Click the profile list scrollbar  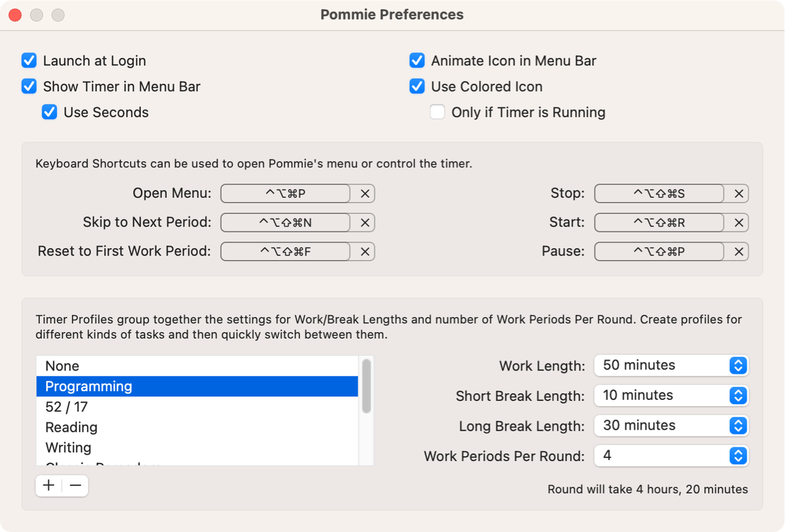pyautogui.click(x=366, y=386)
